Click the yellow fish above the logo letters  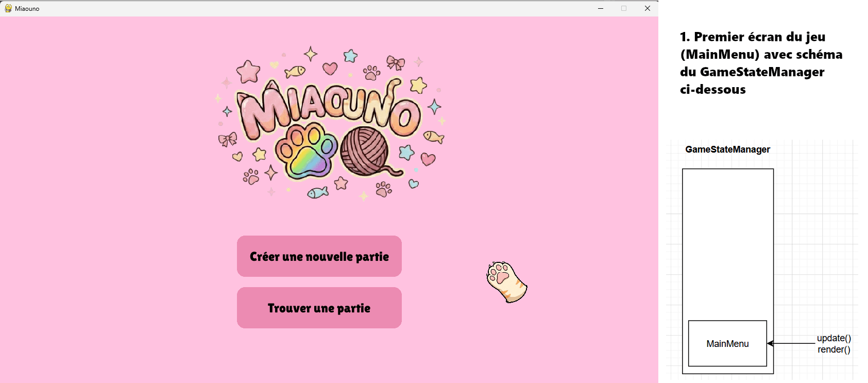(295, 71)
